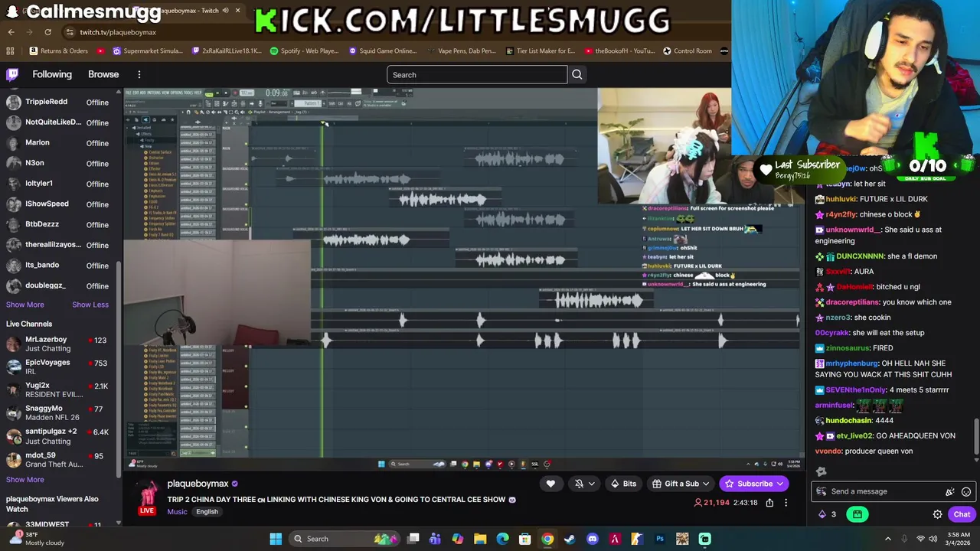Open Supermarket Simulator bookmark
Viewport: 980px width, 551px height.
click(x=148, y=51)
